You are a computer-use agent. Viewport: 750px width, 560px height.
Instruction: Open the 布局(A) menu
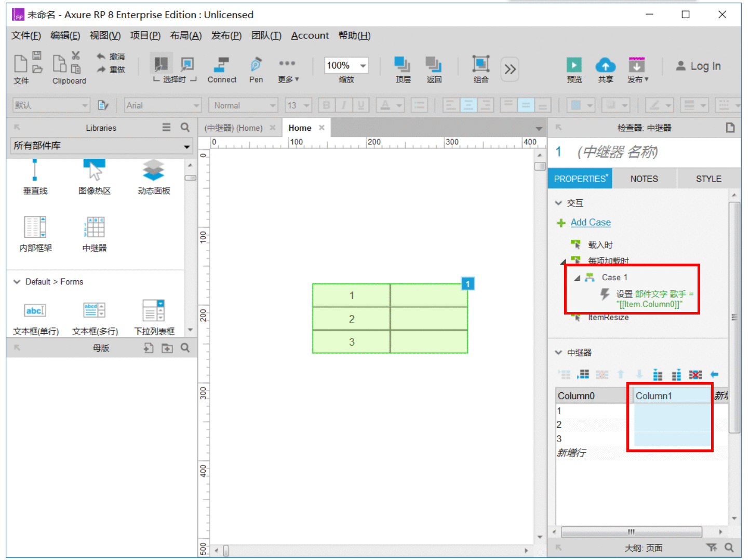point(186,35)
